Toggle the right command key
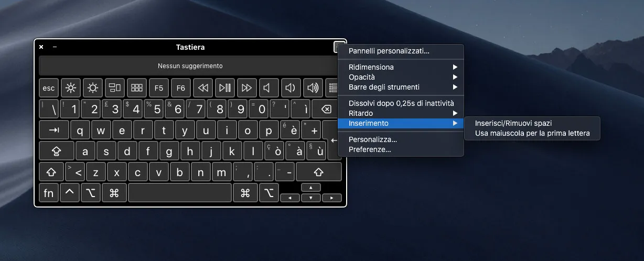This screenshot has height=261, width=644. click(x=245, y=193)
